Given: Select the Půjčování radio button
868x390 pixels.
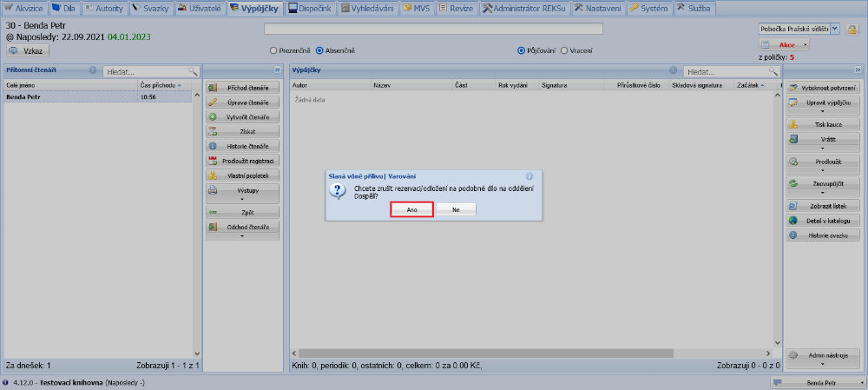Looking at the screenshot, I should click(521, 50).
